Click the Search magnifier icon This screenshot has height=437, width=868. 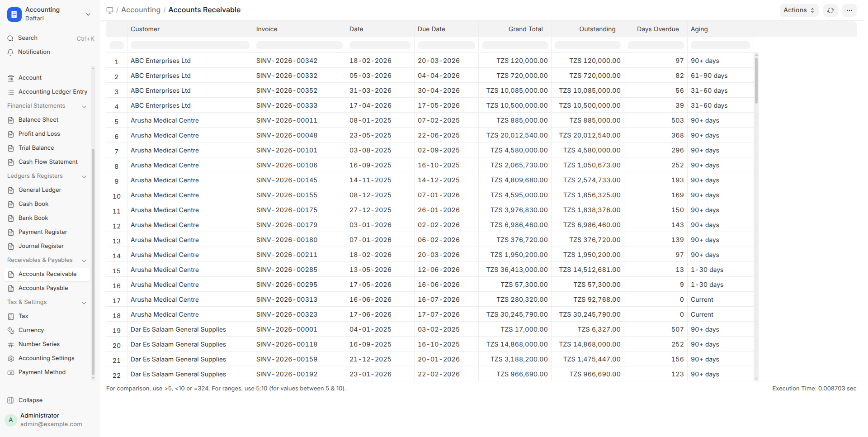coord(10,38)
